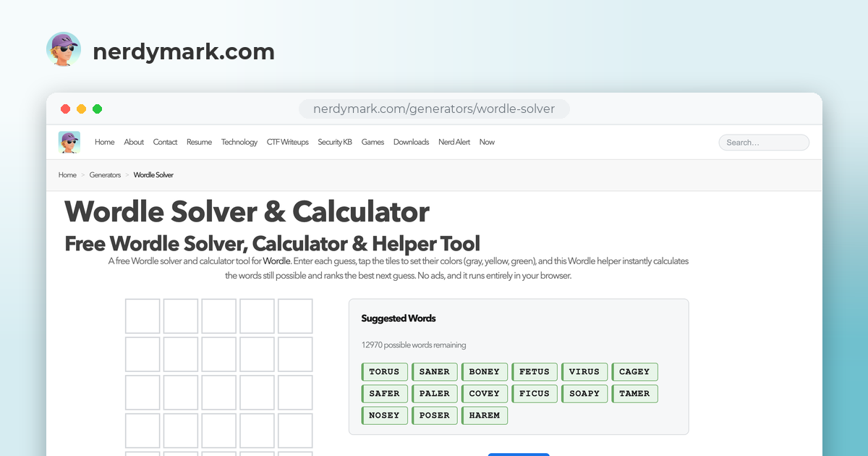Click the green maximize window dot

coord(97,109)
